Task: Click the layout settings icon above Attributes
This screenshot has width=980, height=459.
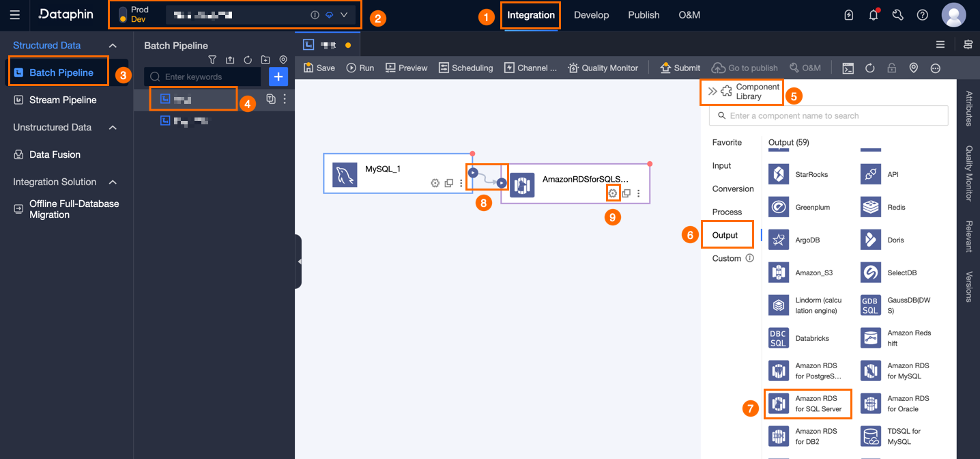Action: click(x=968, y=44)
